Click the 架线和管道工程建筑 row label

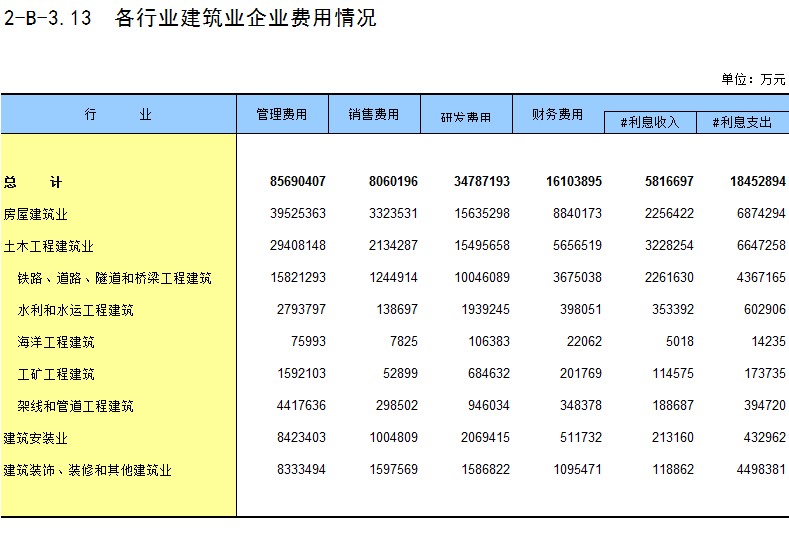click(x=75, y=406)
